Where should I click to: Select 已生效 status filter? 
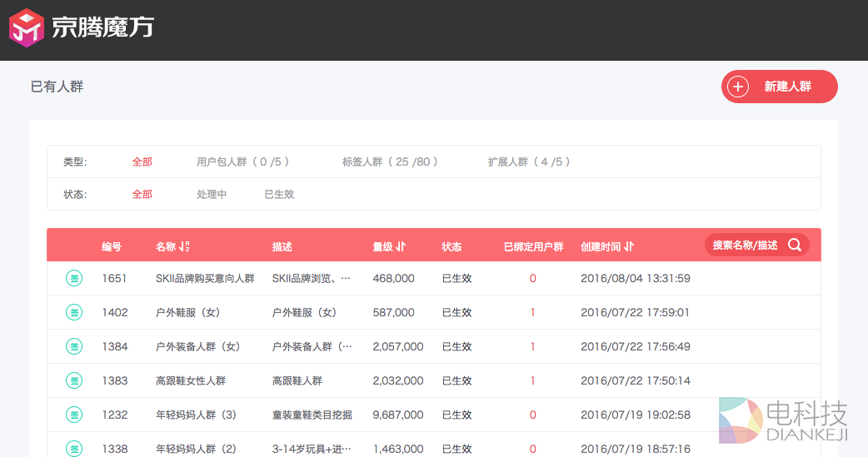pyautogui.click(x=279, y=194)
